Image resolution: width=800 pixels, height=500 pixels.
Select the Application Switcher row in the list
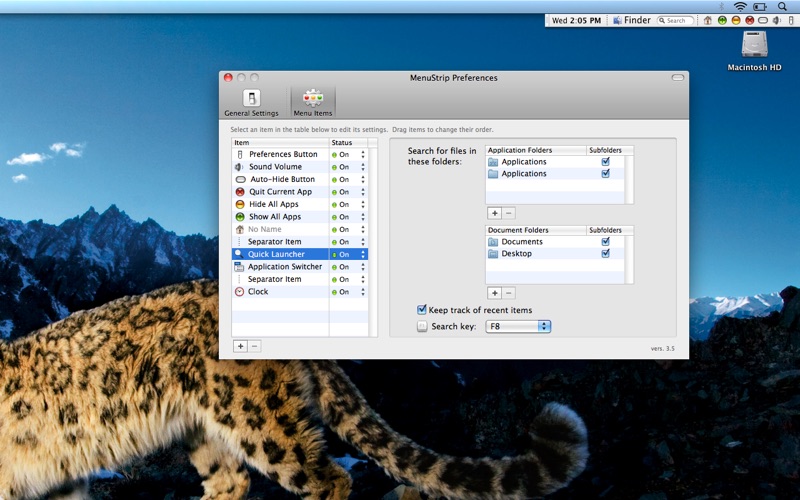click(284, 267)
